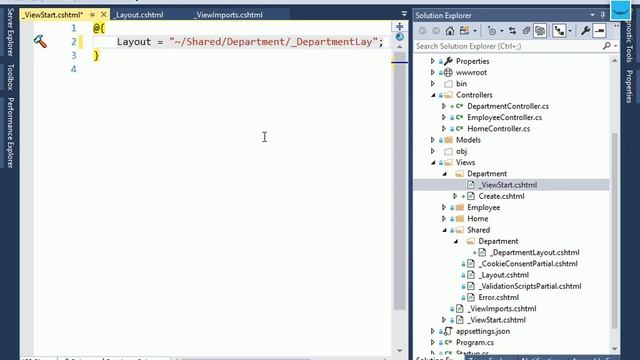This screenshot has height=360, width=640.
Task: Click the Pending Changes Filter clock icon
Action: [492, 31]
